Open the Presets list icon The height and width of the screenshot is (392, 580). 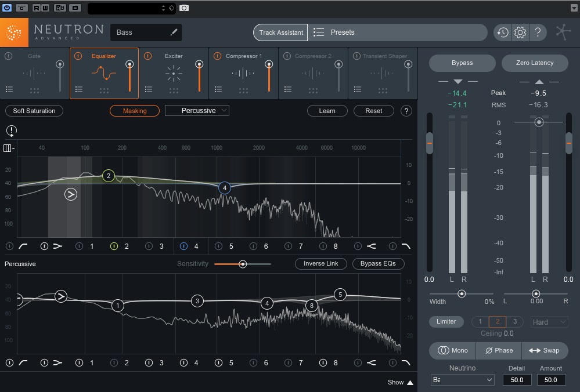[x=319, y=32]
